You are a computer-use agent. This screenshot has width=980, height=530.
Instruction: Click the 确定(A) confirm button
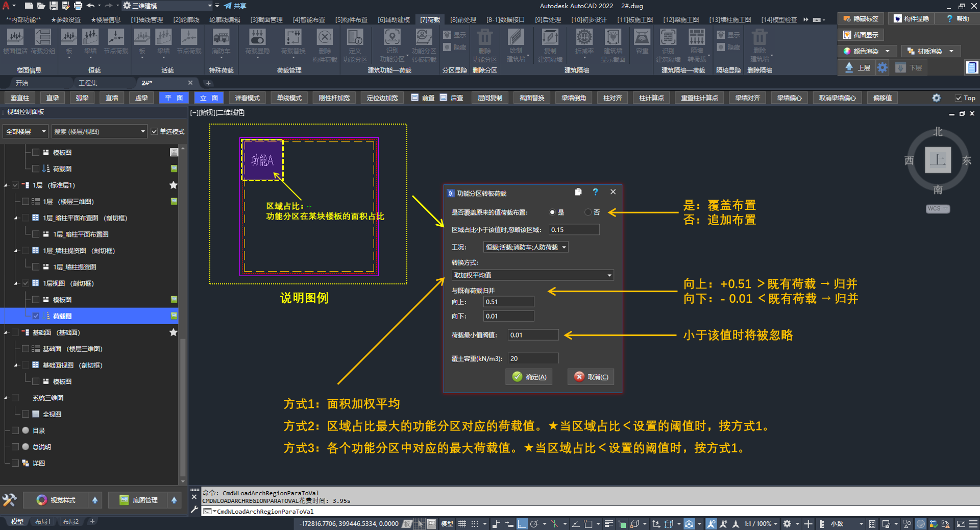point(529,377)
